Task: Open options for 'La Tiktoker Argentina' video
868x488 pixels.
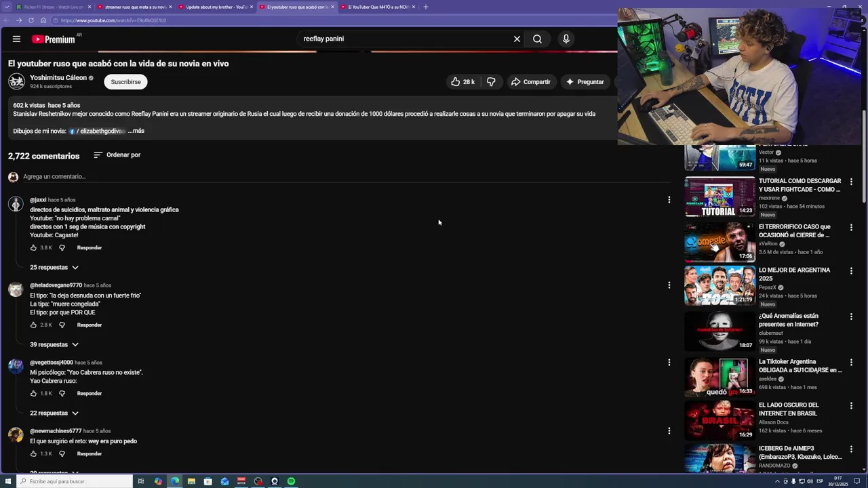Action: click(851, 363)
